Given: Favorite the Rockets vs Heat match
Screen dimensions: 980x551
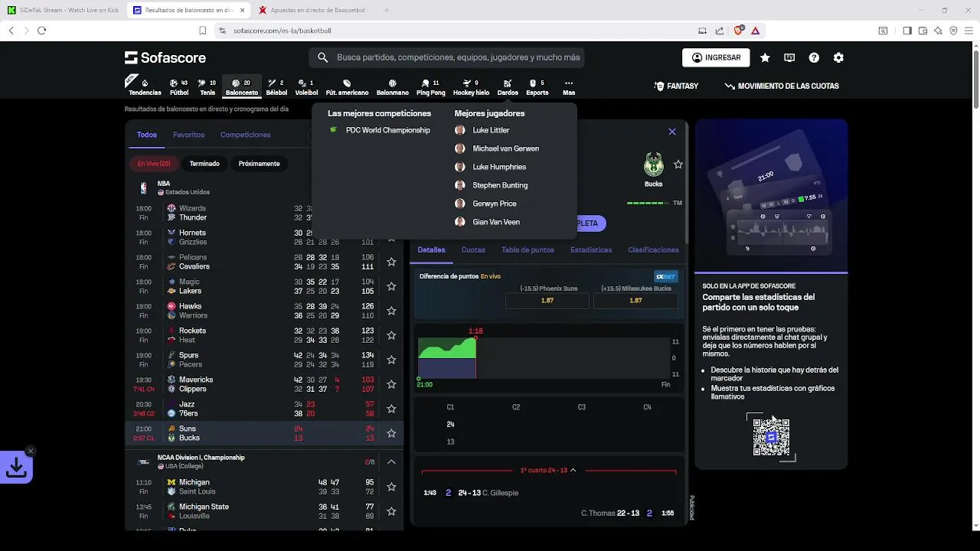Looking at the screenshot, I should click(x=391, y=335).
